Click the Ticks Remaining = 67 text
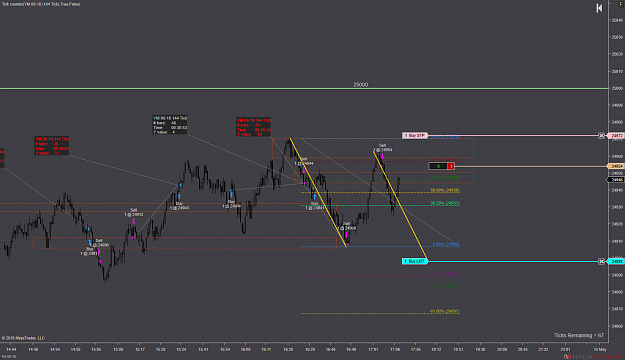 point(579,335)
